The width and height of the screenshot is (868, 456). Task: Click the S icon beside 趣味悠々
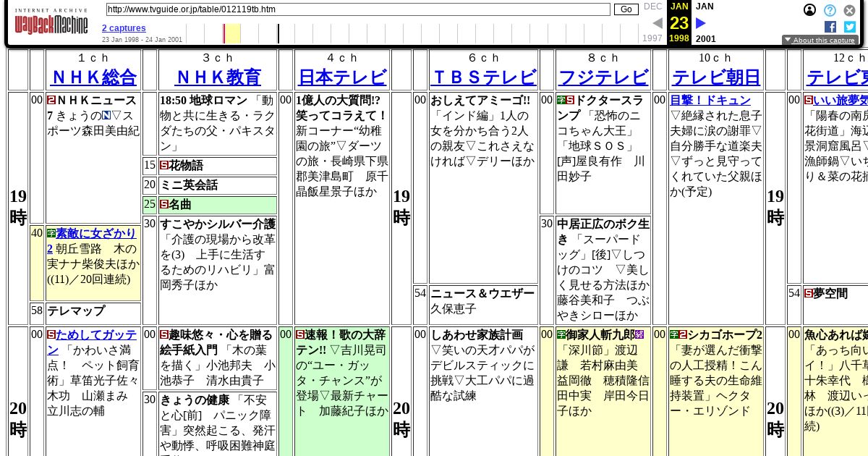tap(164, 335)
